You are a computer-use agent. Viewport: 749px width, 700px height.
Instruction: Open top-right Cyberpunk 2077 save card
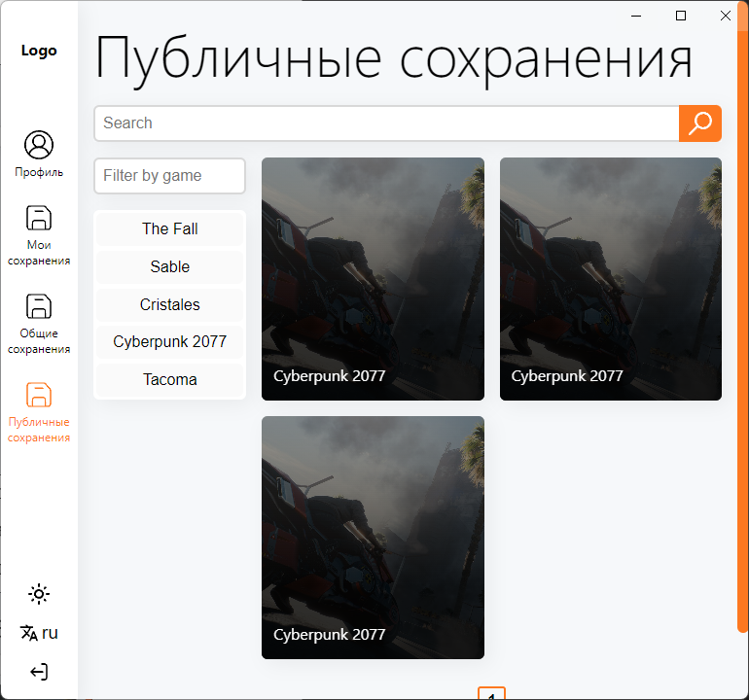click(x=611, y=279)
